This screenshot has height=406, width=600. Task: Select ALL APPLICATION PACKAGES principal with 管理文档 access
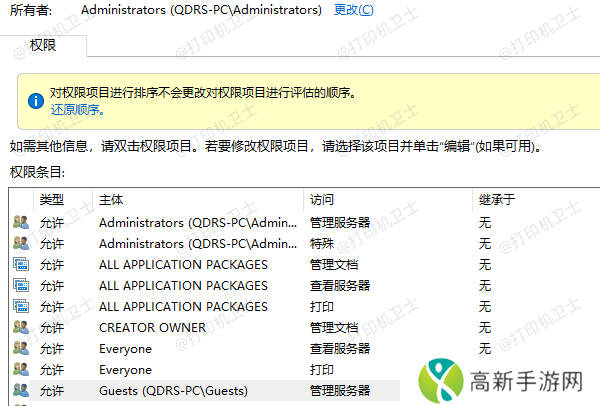point(183,264)
